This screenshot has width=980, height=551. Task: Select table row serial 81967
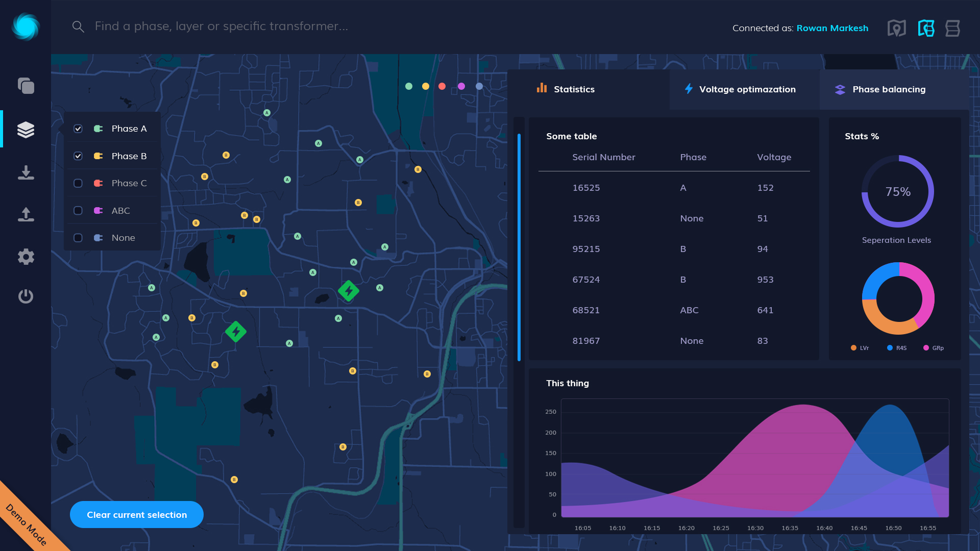tap(674, 341)
